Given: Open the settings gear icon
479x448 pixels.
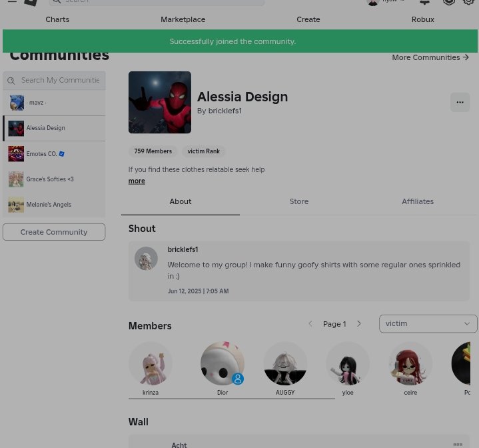Looking at the screenshot, I should (x=468, y=1).
